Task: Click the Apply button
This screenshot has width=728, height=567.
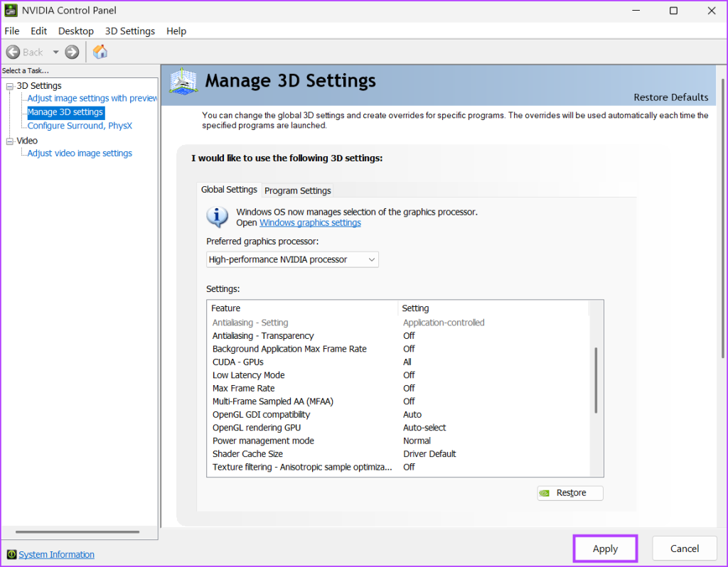Action: pos(606,549)
